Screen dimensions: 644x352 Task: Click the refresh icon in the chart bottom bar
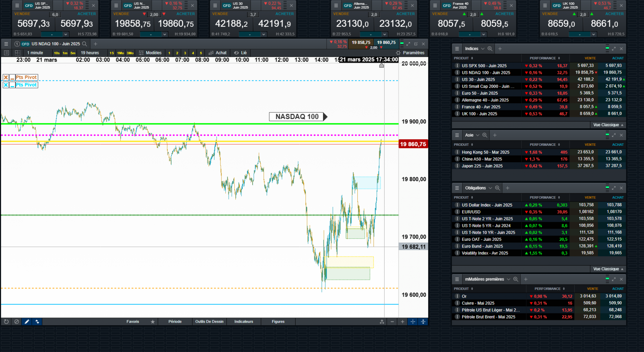coord(6,322)
